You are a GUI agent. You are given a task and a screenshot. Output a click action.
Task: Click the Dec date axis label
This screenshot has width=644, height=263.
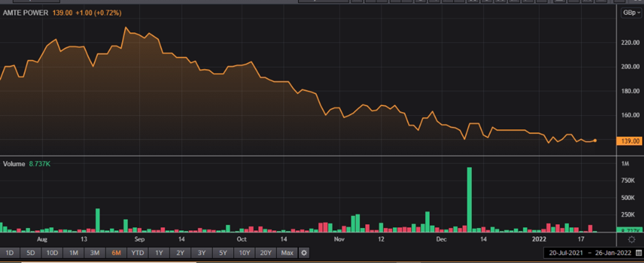point(442,239)
